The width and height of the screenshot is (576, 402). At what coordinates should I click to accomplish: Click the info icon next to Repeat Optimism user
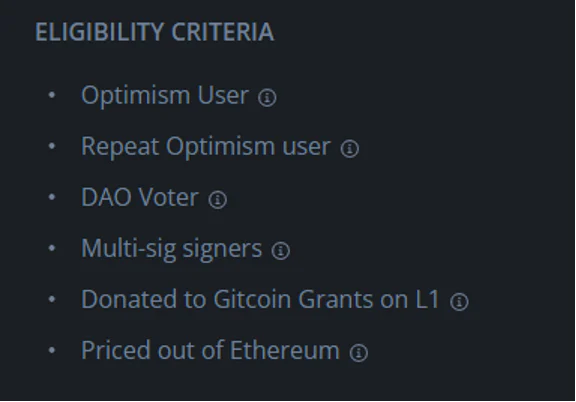[349, 149]
